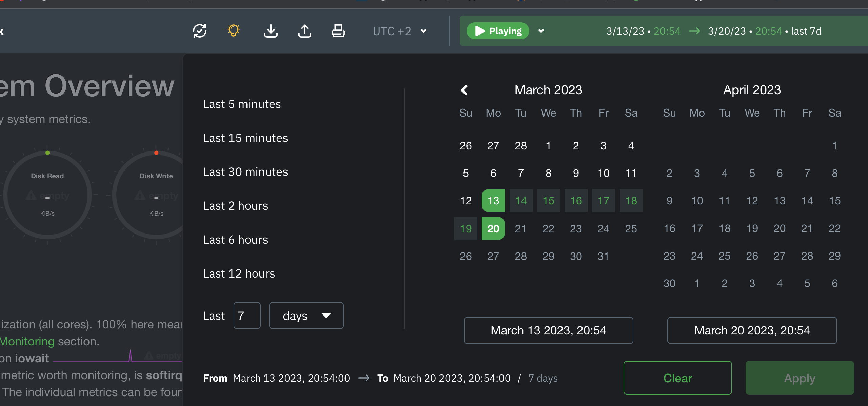Click the previous month arrow in the calendar
868x406 pixels.
click(465, 90)
